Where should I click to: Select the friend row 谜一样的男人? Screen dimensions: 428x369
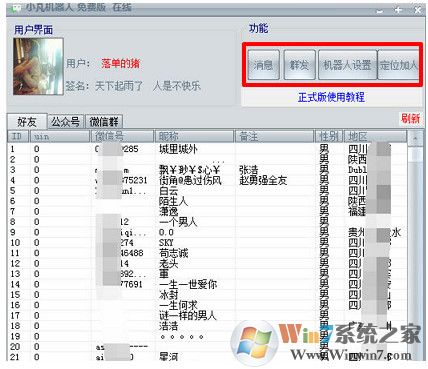(x=208, y=315)
